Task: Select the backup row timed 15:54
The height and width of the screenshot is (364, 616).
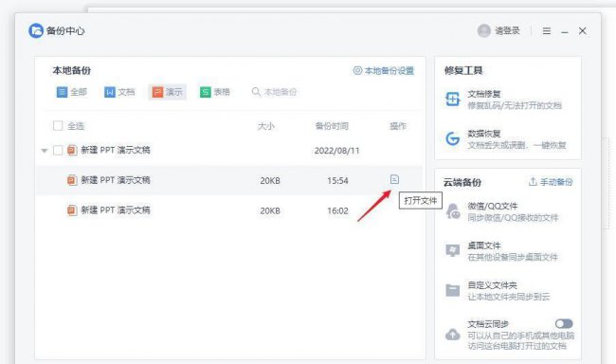Action: click(229, 180)
